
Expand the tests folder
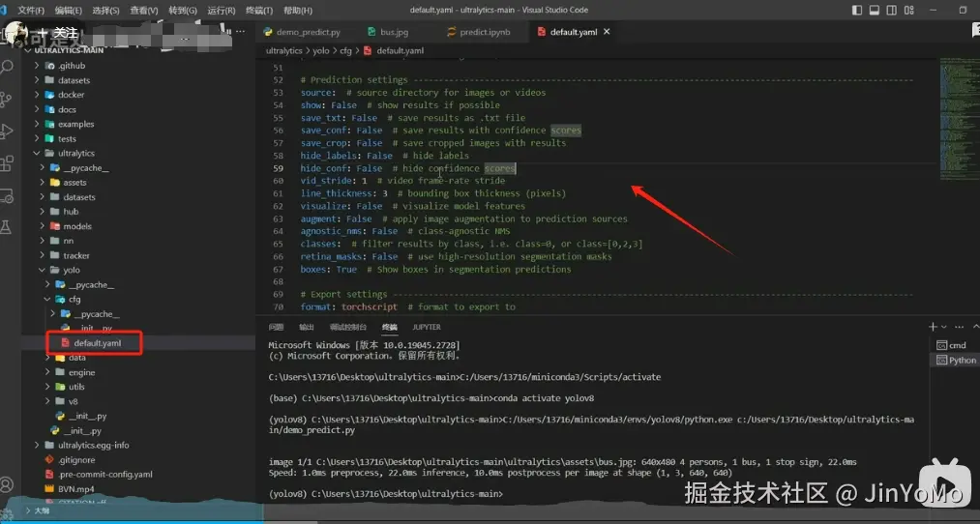pos(37,138)
